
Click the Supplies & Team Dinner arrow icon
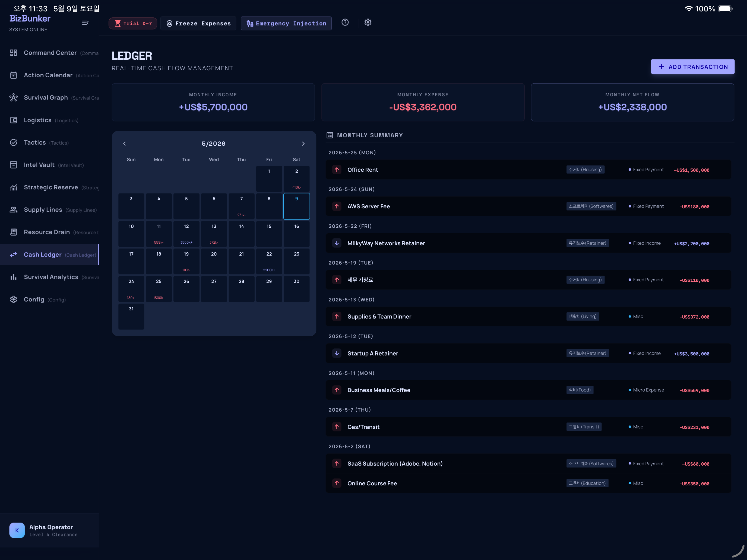(337, 316)
